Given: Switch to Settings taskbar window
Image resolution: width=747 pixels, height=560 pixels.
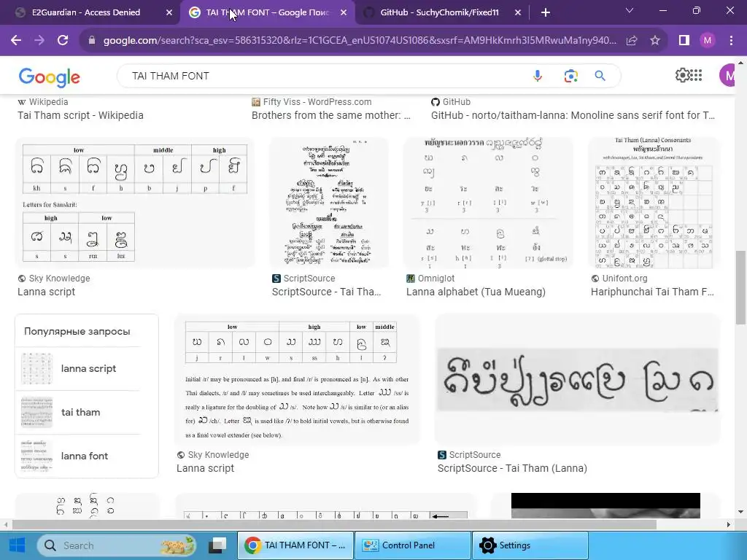Looking at the screenshot, I should coord(530,545).
